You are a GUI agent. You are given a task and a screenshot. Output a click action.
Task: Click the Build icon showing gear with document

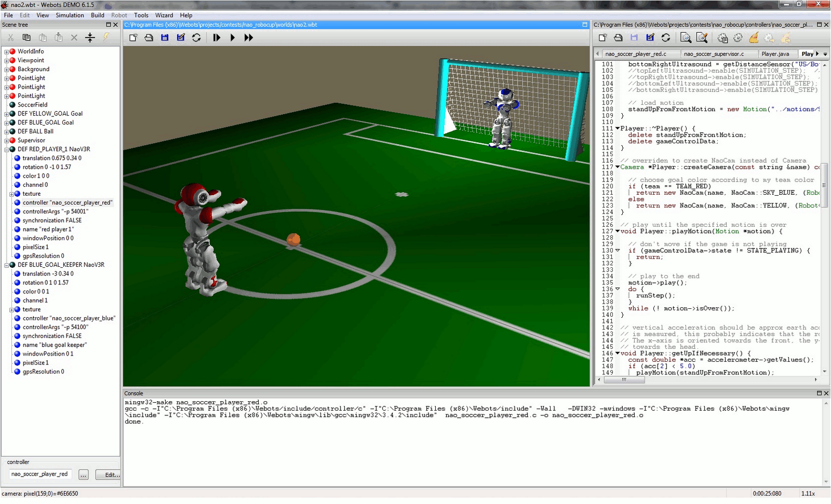[x=722, y=37]
